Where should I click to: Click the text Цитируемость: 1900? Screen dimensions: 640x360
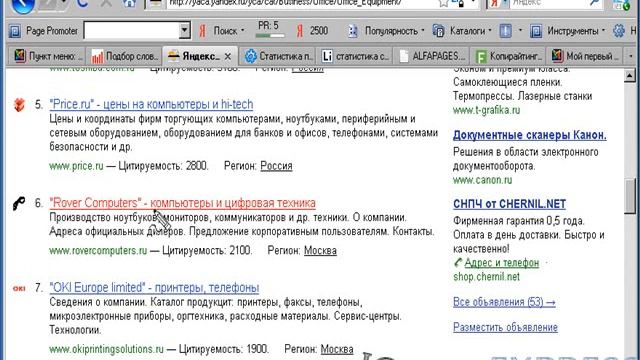click(x=224, y=349)
